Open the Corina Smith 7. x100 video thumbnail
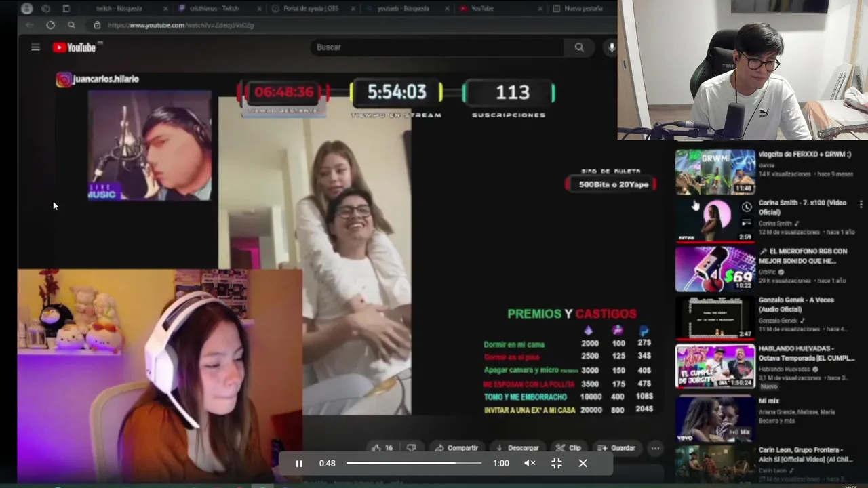The height and width of the screenshot is (488, 868). pyautogui.click(x=715, y=220)
